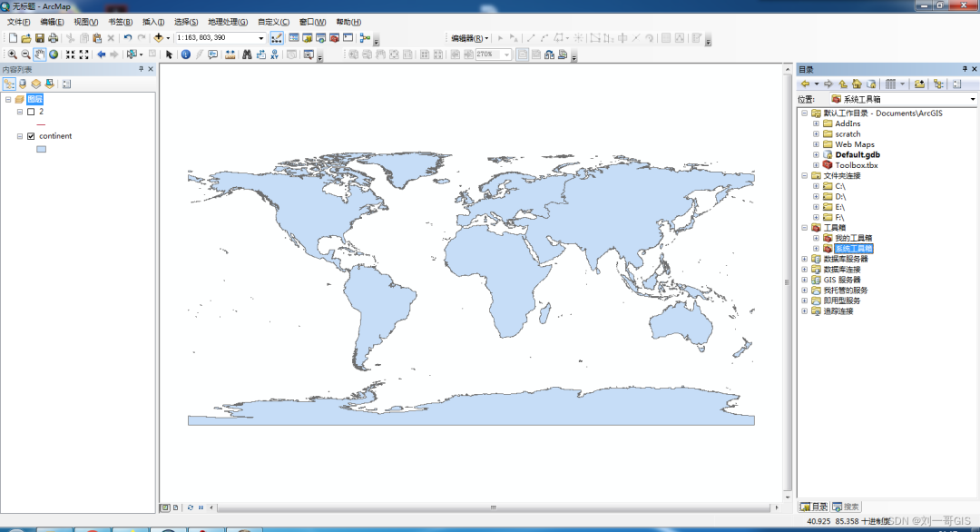Enable visibility of layer 2
980x532 pixels.
[x=31, y=112]
